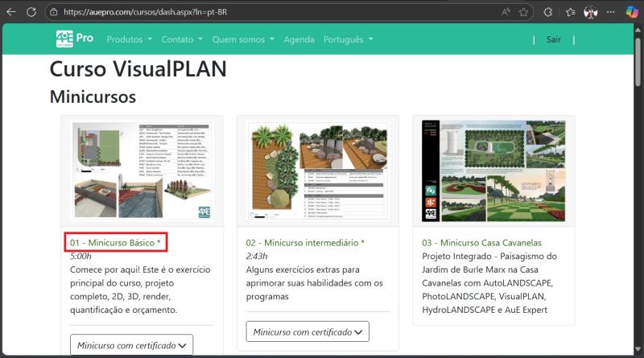Click the scrollbar up arrow
The image size is (644, 358).
(638, 30)
